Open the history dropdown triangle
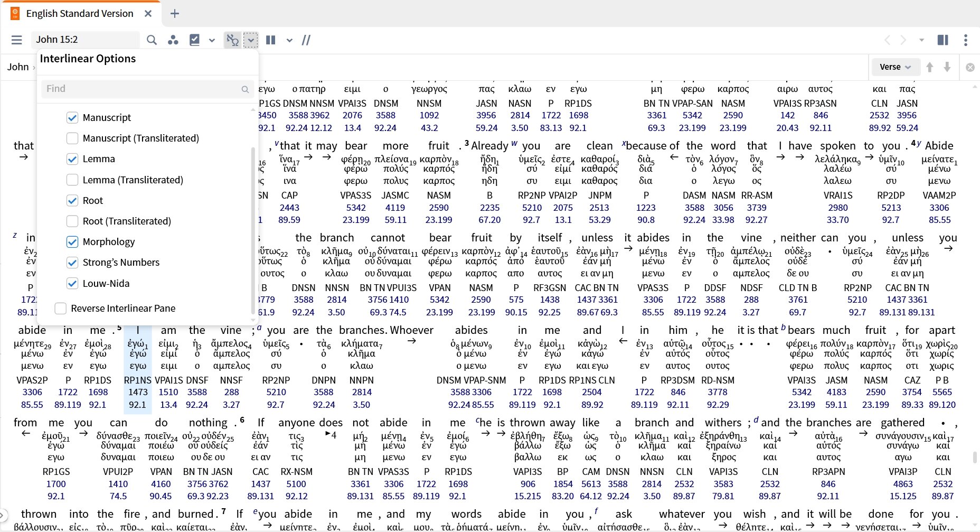This screenshot has width=980, height=532. (x=922, y=40)
